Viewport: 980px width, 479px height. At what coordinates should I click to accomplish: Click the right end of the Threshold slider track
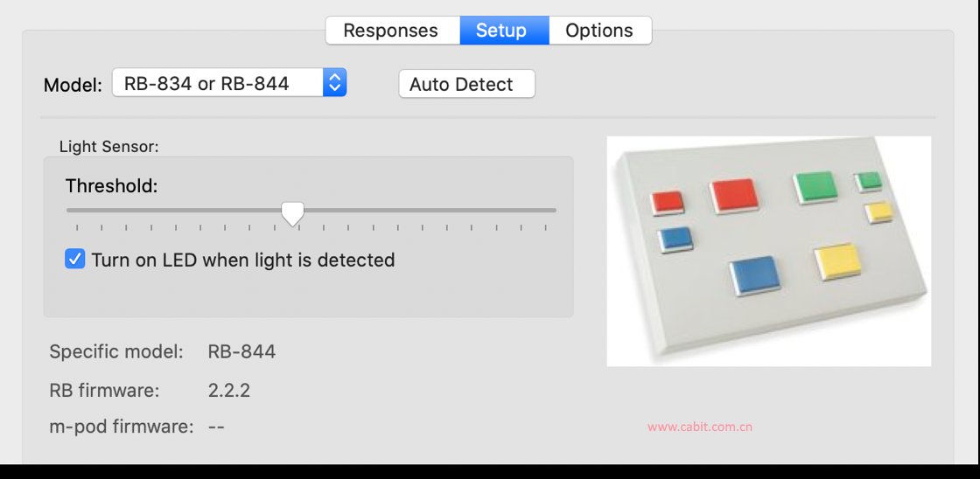tap(552, 211)
